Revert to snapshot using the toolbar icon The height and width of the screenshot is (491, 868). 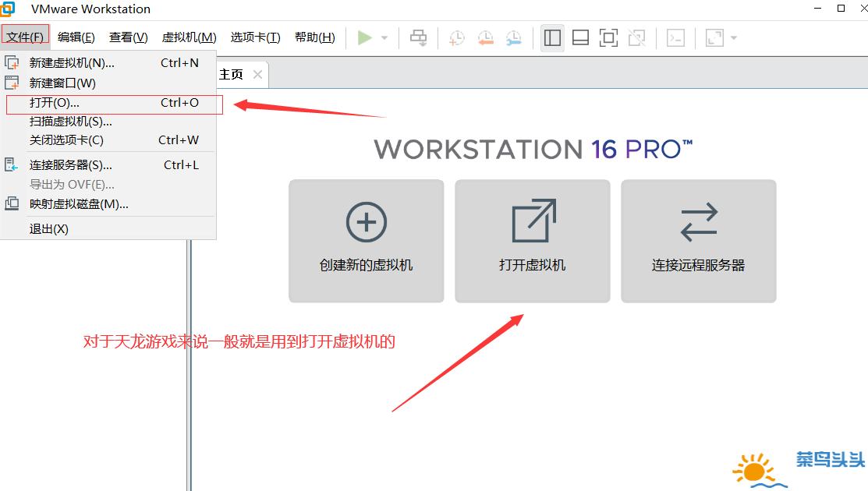(486, 38)
